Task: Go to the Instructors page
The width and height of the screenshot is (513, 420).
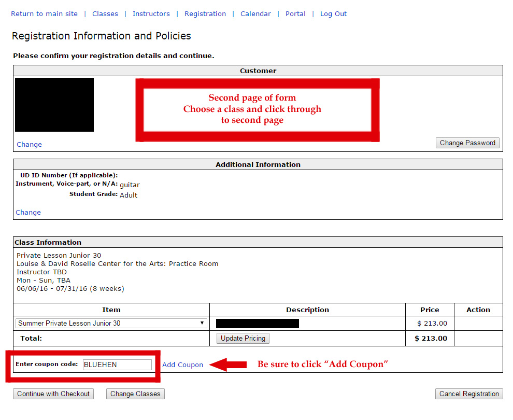Action: tap(151, 14)
